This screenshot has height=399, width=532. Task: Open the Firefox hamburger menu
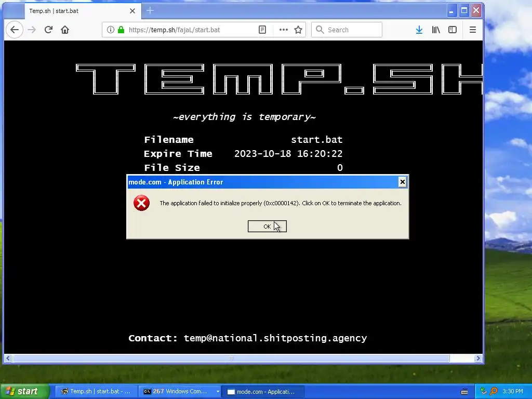coord(473,30)
